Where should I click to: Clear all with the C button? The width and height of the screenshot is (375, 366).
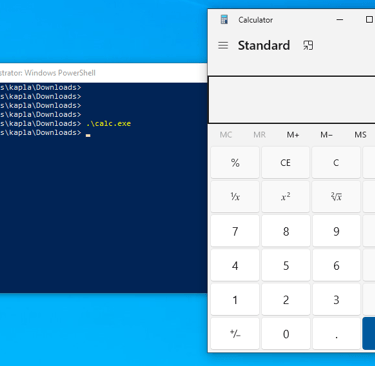click(x=336, y=163)
